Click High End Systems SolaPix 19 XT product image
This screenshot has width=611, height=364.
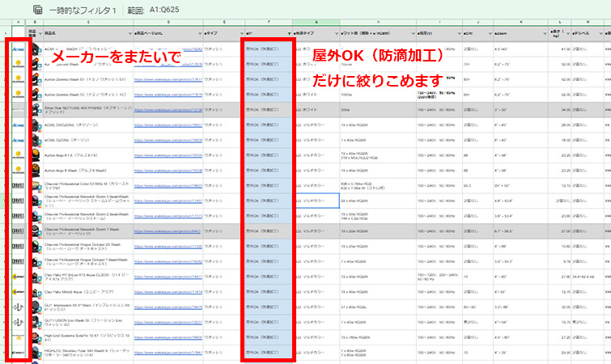36,338
